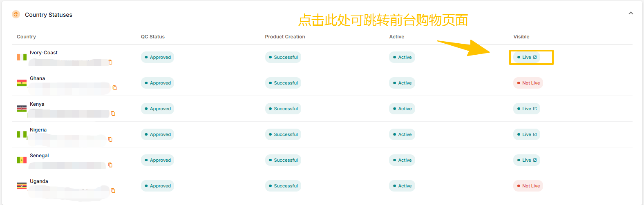Click the QC Status column header

coord(153,37)
